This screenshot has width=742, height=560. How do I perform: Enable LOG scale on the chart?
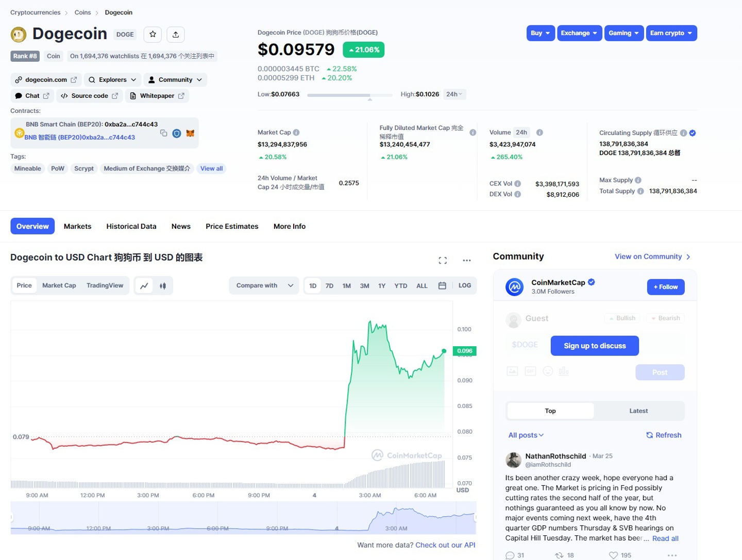click(464, 285)
